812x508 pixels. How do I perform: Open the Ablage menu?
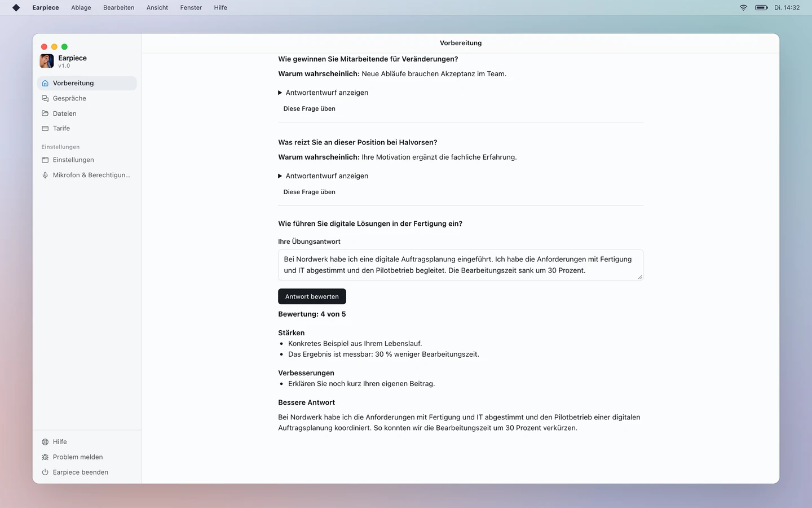[x=81, y=7]
